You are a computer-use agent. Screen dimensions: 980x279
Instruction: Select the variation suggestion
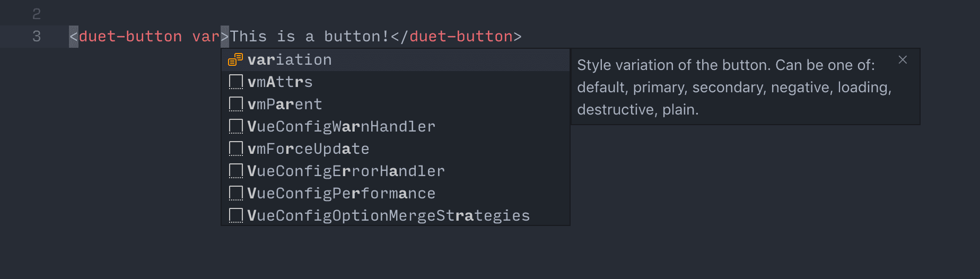point(396,60)
